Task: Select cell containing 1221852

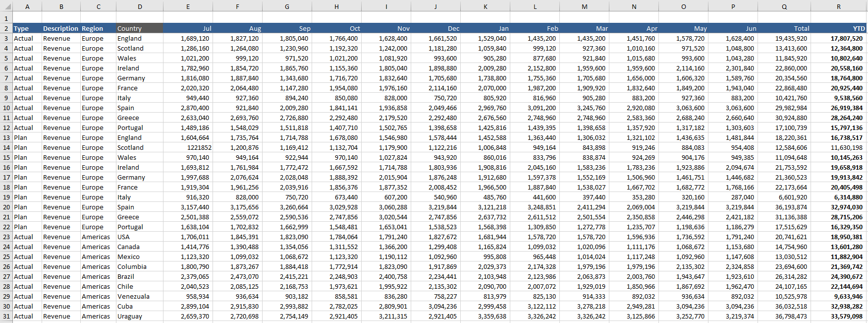Action: coord(188,147)
